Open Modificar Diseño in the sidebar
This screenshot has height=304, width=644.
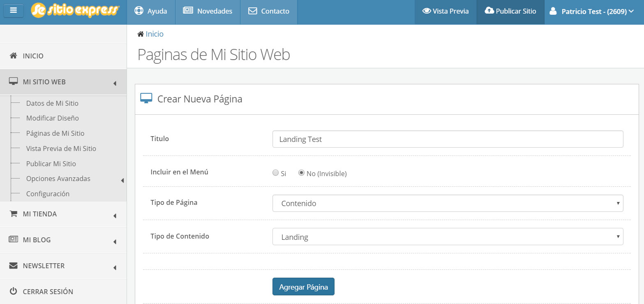click(52, 118)
